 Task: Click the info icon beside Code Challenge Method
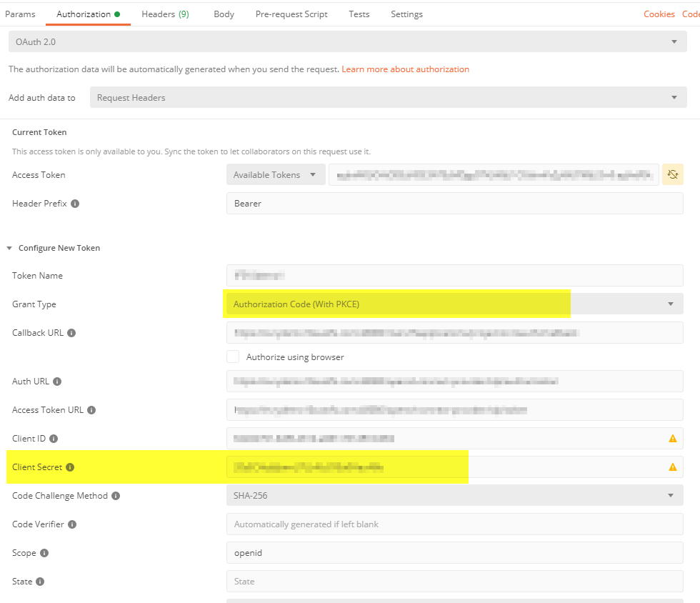point(116,495)
